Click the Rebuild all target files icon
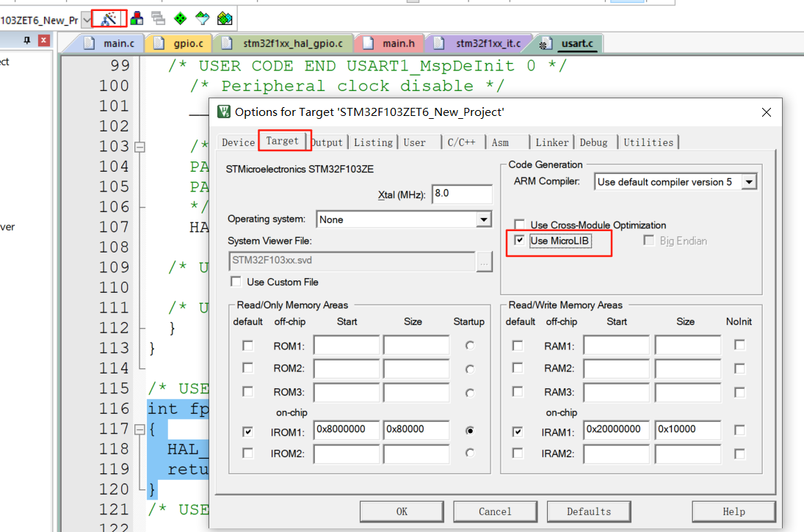The width and height of the screenshot is (804, 532). [203, 18]
